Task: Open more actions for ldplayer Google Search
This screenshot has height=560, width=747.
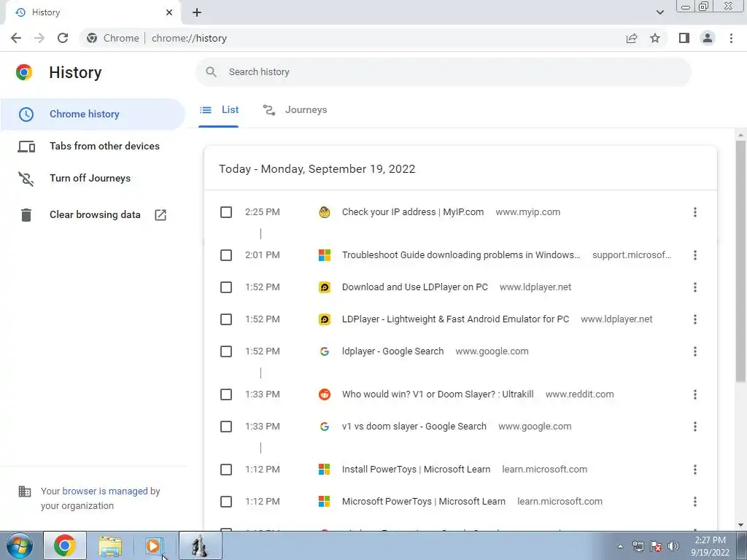Action: 695,351
